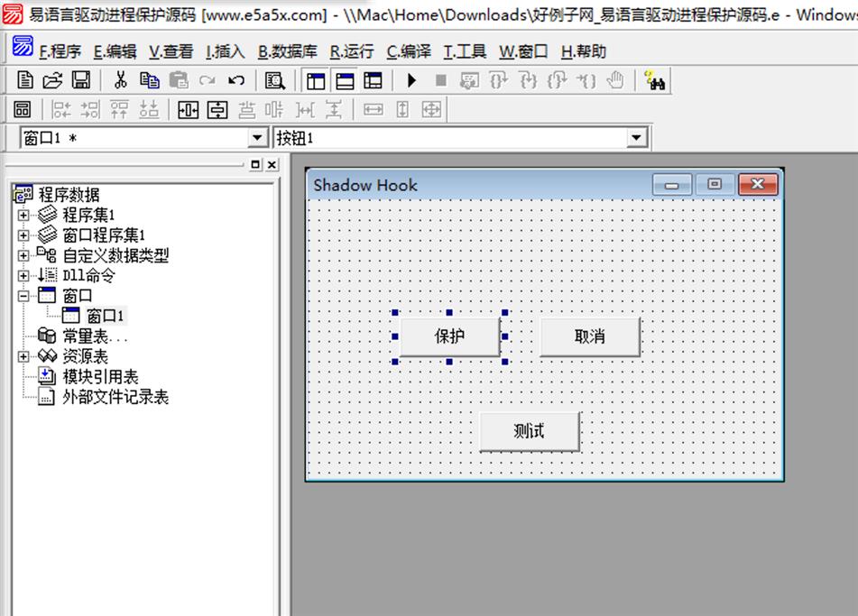
Task: Open the find/preview magnifier icon
Action: 274,80
